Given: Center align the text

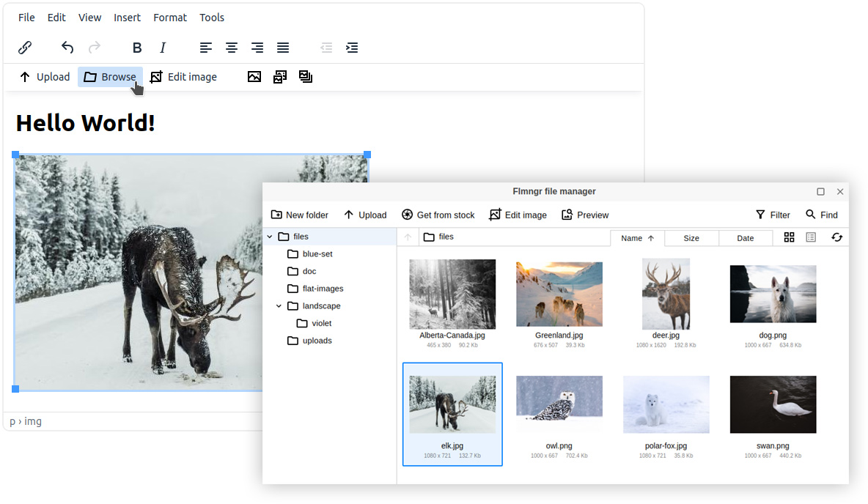Looking at the screenshot, I should point(232,48).
